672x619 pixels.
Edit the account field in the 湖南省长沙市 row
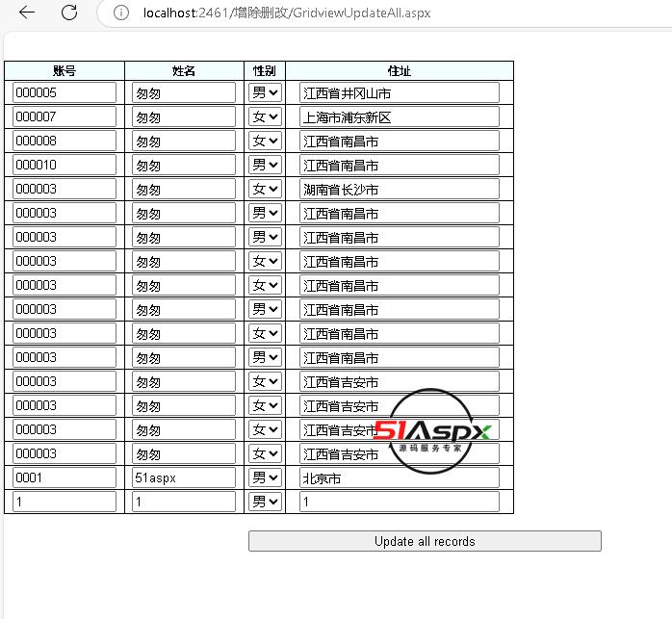tap(65, 189)
